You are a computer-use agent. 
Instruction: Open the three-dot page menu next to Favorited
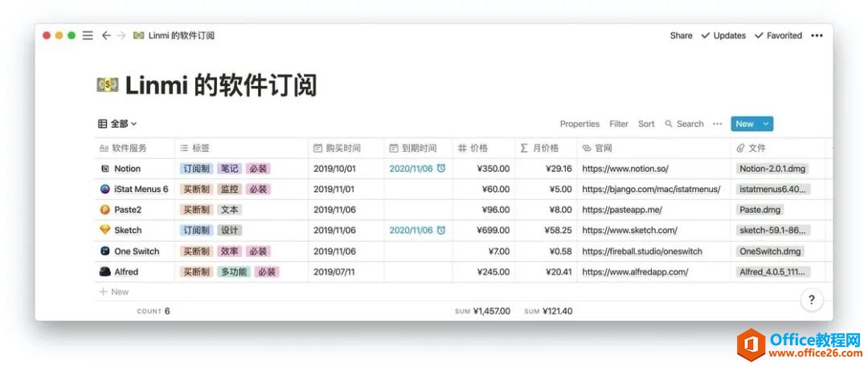tap(817, 35)
